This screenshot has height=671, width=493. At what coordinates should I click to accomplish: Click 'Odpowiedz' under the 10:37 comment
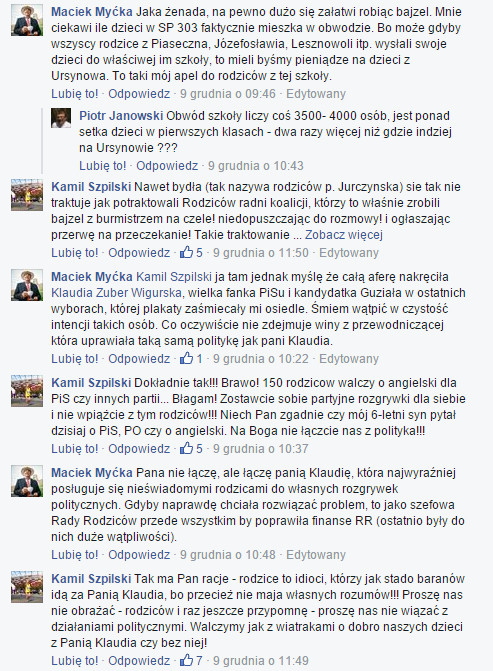tap(139, 448)
